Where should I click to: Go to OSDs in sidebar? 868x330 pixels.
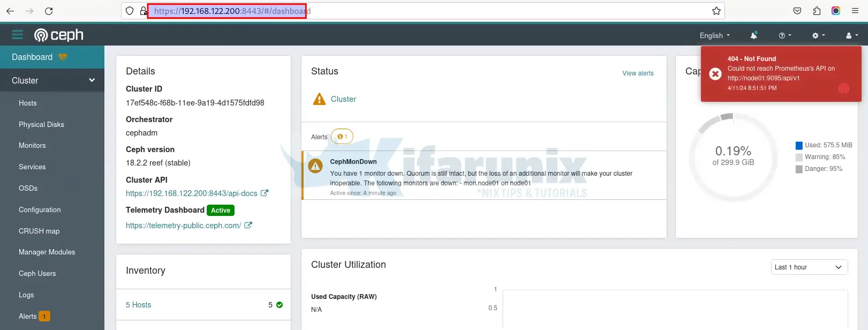pos(28,188)
